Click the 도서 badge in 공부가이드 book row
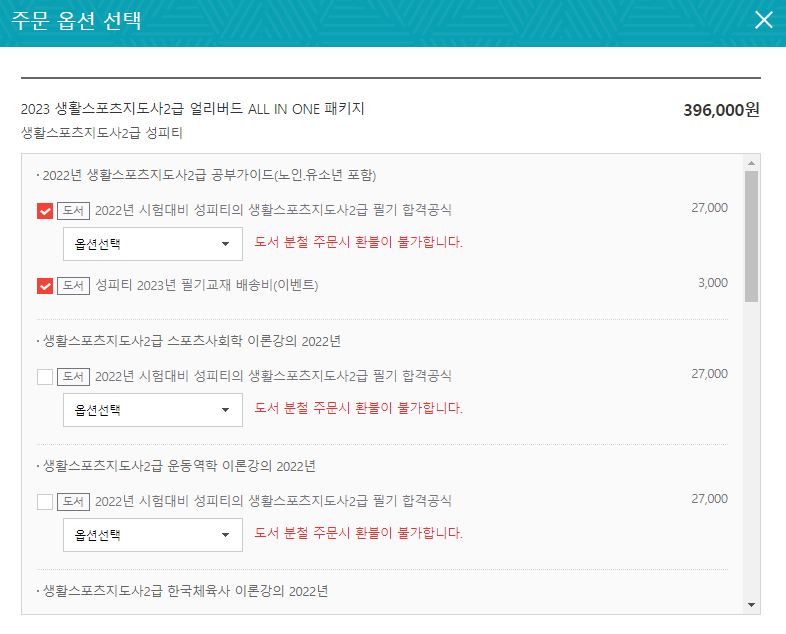This screenshot has width=786, height=634. pyautogui.click(x=73, y=210)
